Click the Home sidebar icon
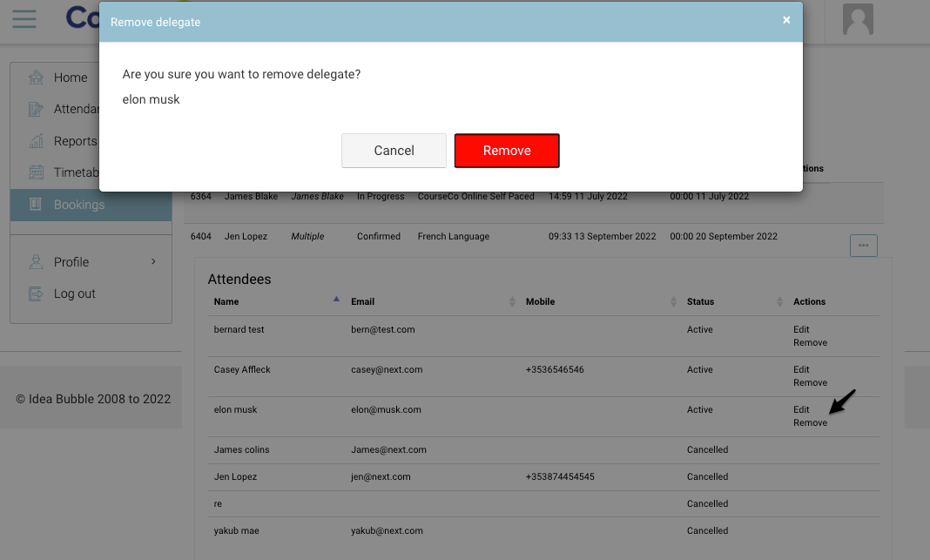The image size is (930, 560). pyautogui.click(x=36, y=78)
